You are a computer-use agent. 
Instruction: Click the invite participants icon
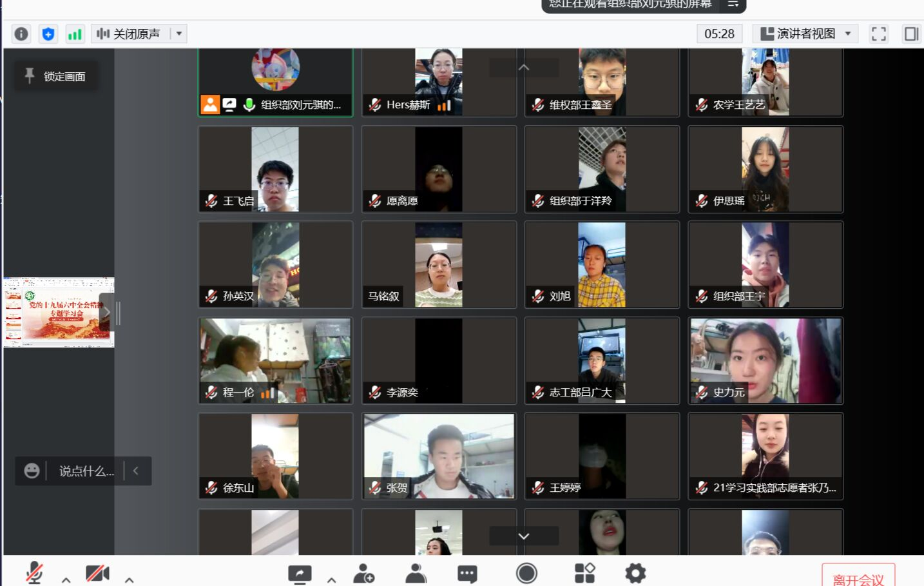click(364, 573)
